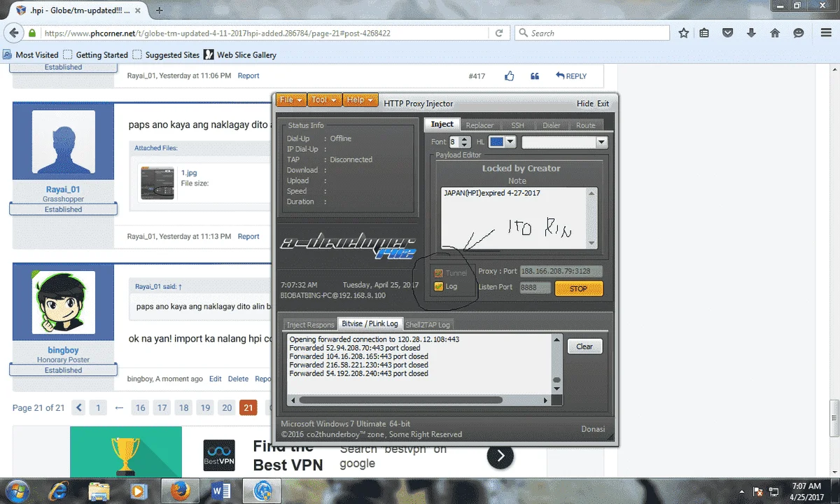Go to forum page 19

(x=205, y=407)
